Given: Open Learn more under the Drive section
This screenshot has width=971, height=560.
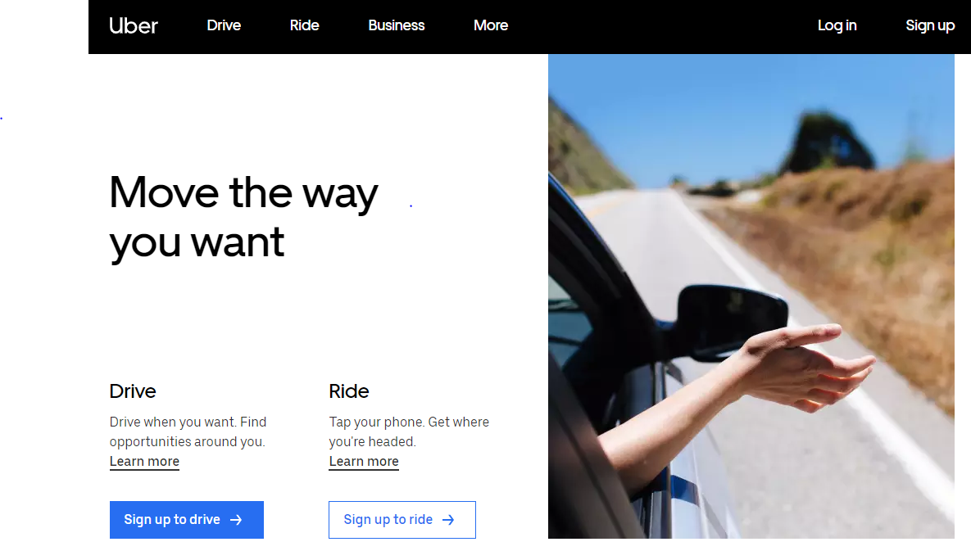Looking at the screenshot, I should point(144,462).
